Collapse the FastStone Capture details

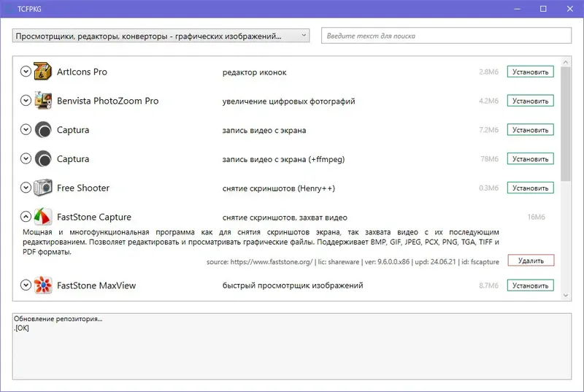click(26, 216)
